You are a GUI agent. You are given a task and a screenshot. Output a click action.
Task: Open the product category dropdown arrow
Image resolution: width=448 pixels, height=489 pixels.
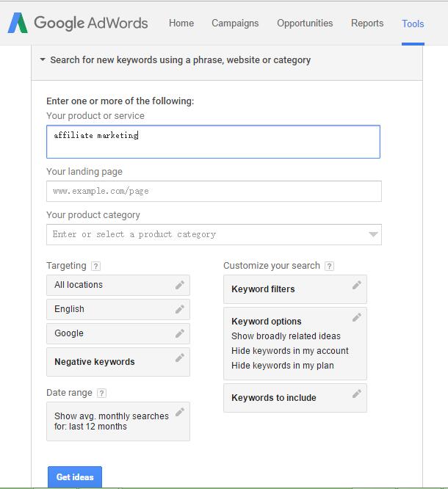click(374, 234)
